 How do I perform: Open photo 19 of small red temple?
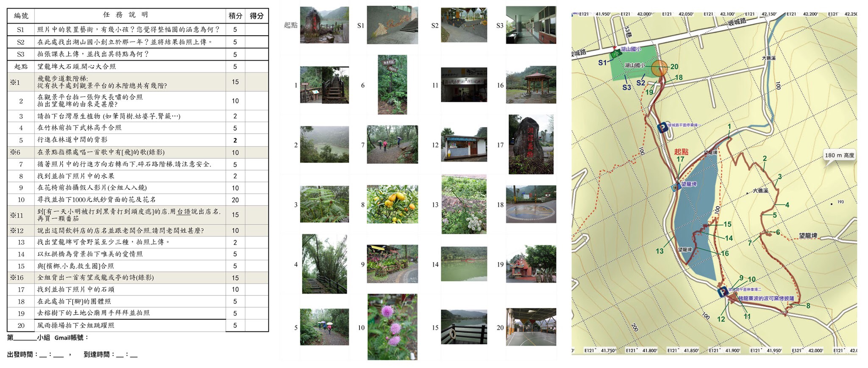click(x=531, y=264)
